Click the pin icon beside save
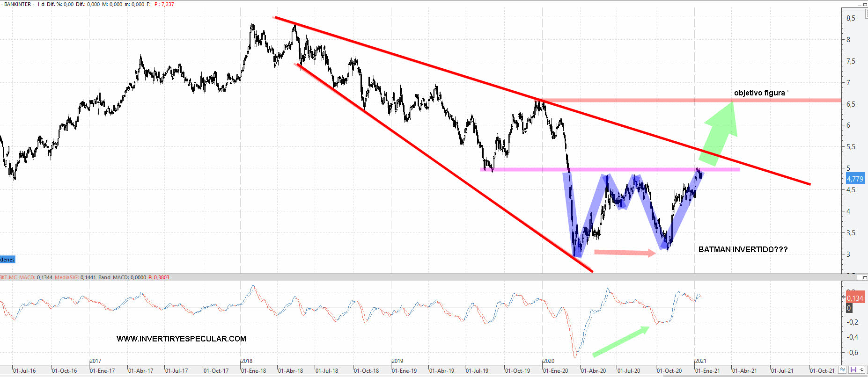 pos(862,370)
